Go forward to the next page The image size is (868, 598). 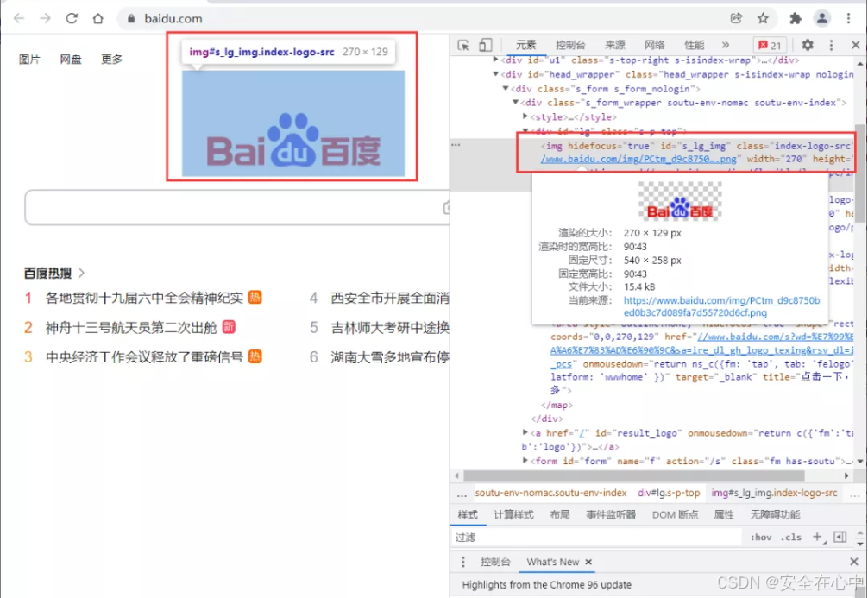click(46, 18)
